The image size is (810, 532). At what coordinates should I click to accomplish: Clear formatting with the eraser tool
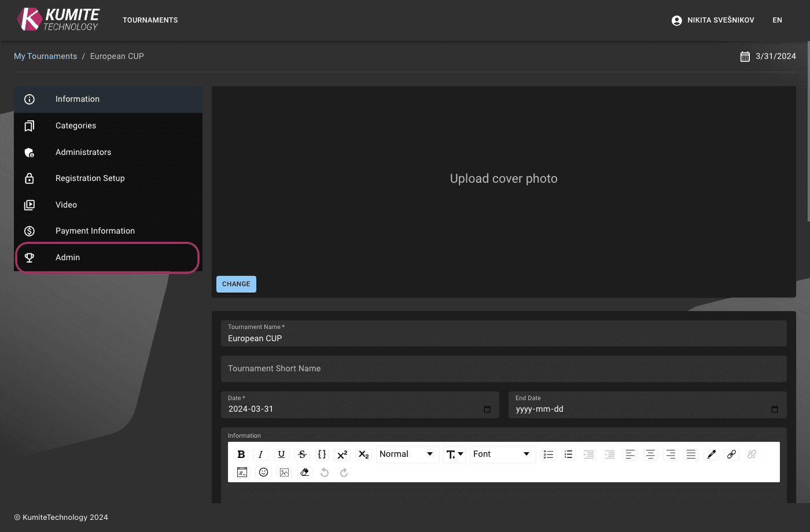point(305,472)
